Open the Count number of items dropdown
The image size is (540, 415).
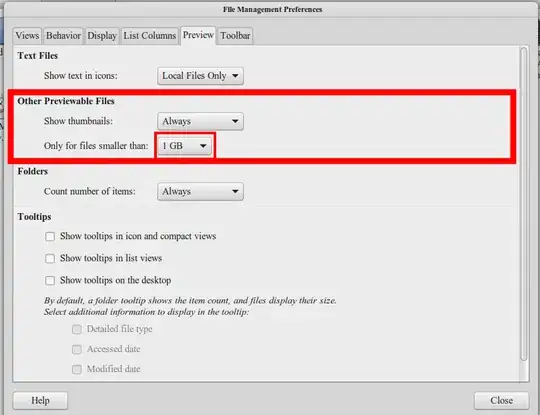pos(200,191)
